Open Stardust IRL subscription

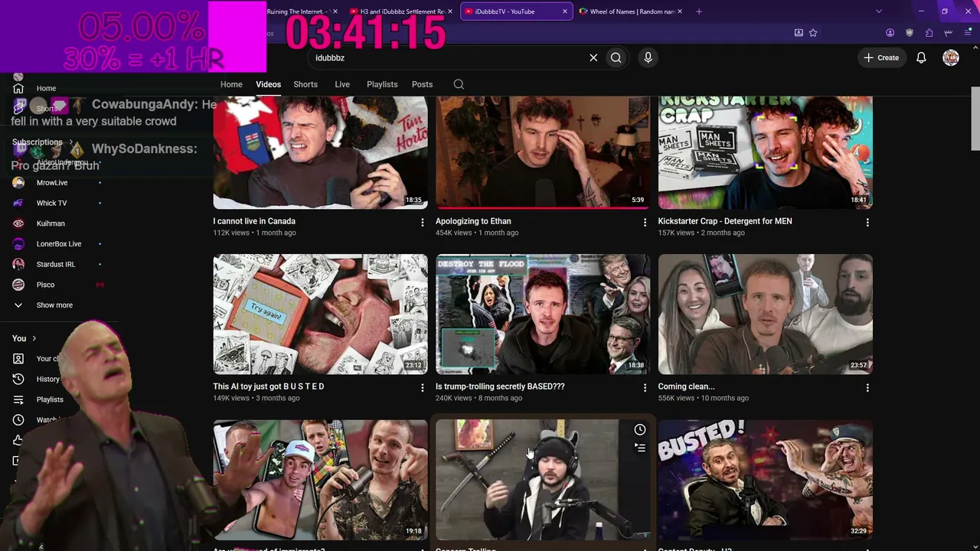57,264
